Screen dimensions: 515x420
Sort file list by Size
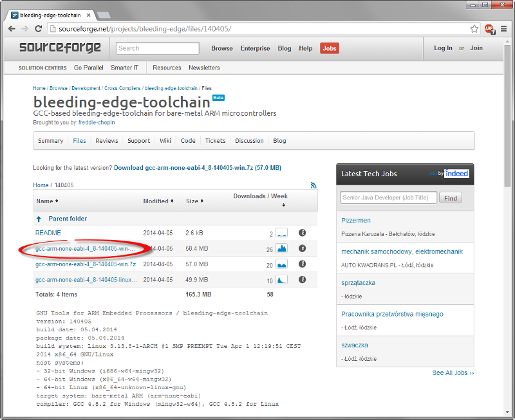[194, 201]
